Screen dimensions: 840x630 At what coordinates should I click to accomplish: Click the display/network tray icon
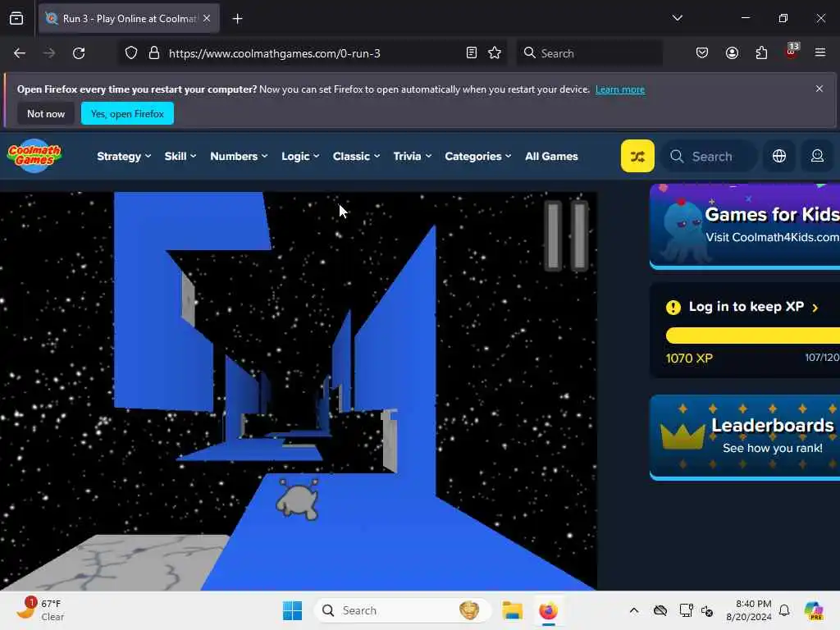click(686, 610)
